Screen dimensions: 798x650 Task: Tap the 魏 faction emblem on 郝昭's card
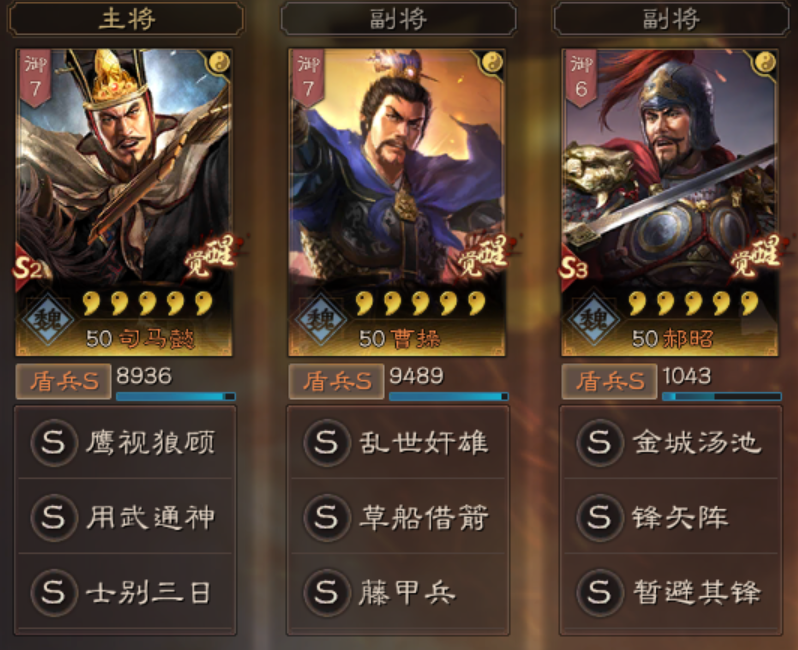594,320
